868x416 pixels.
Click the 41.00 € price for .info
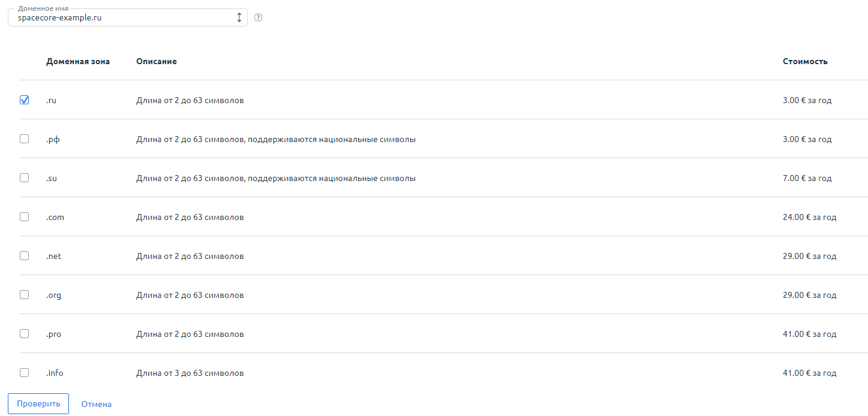point(809,373)
